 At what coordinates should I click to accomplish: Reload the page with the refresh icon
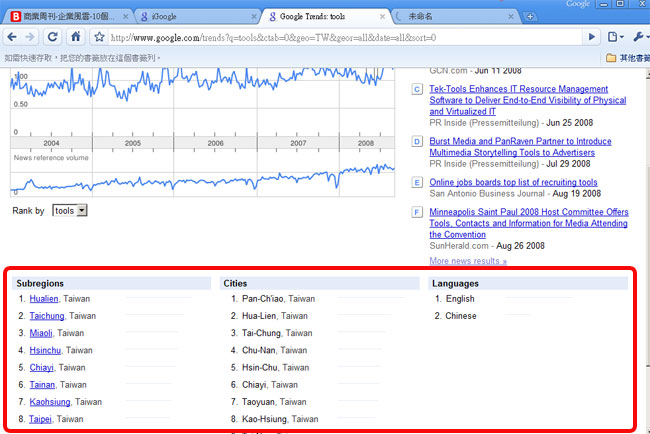[x=52, y=37]
